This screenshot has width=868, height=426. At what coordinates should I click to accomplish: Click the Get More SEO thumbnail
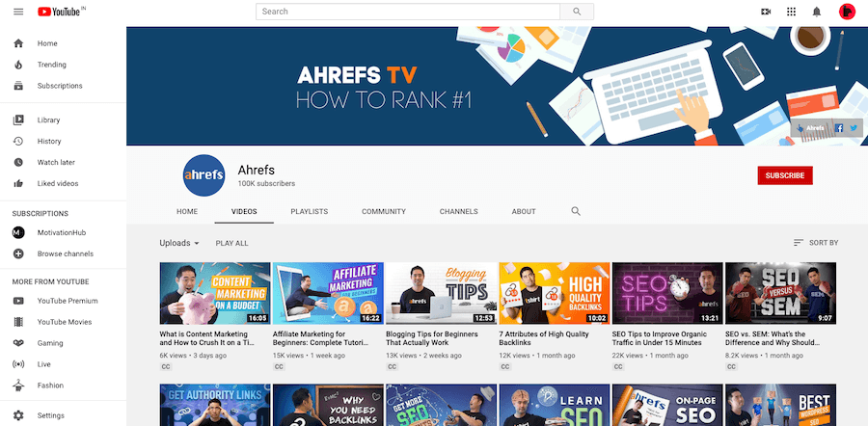click(441, 405)
